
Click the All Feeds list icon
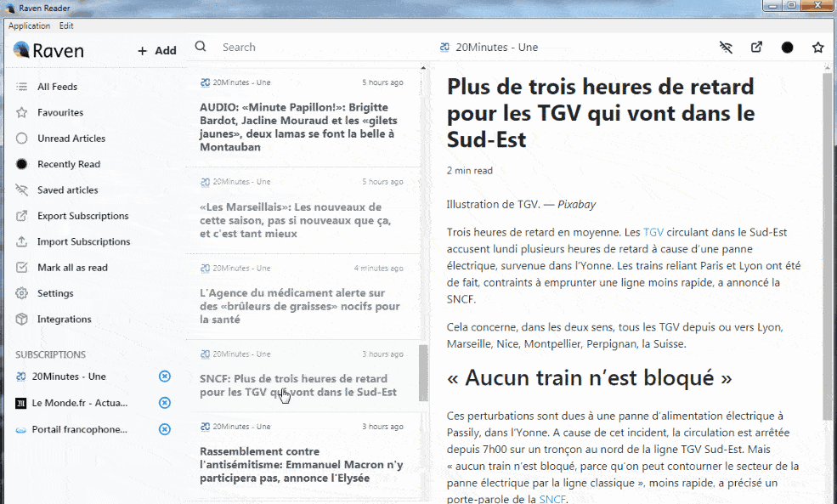pyautogui.click(x=21, y=87)
